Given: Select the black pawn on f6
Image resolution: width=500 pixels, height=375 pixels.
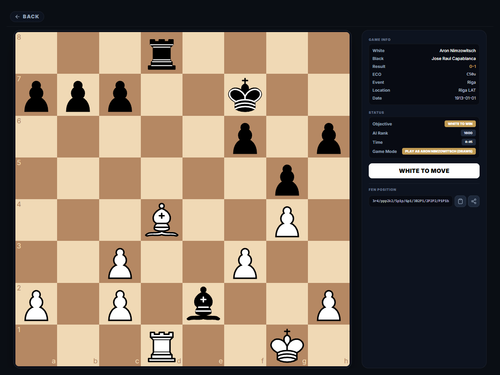Looking at the screenshot, I should (245, 138).
